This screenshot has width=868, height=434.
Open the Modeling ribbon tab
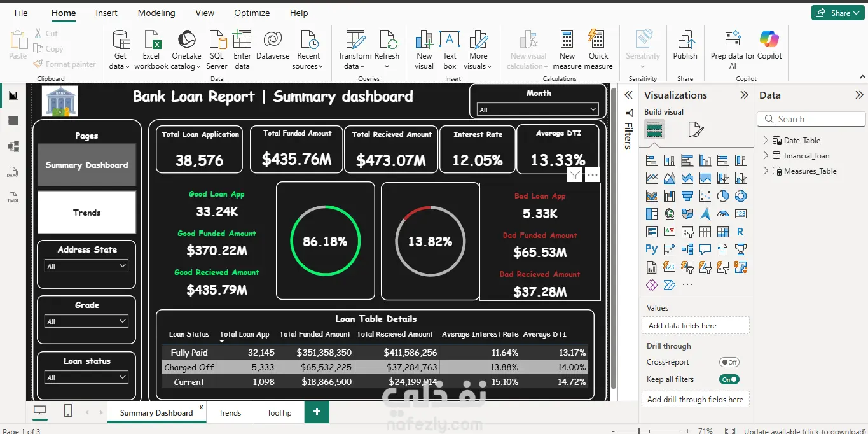pyautogui.click(x=156, y=13)
